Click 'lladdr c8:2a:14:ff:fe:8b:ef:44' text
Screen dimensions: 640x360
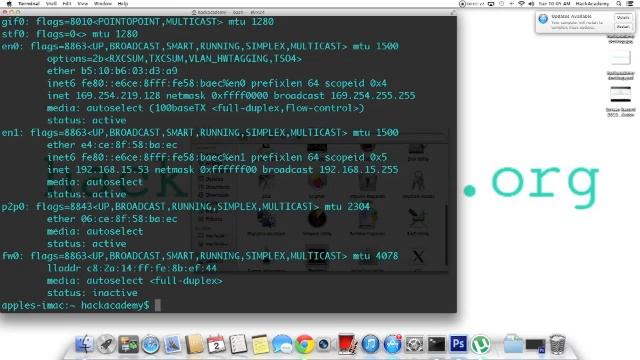pyautogui.click(x=132, y=268)
